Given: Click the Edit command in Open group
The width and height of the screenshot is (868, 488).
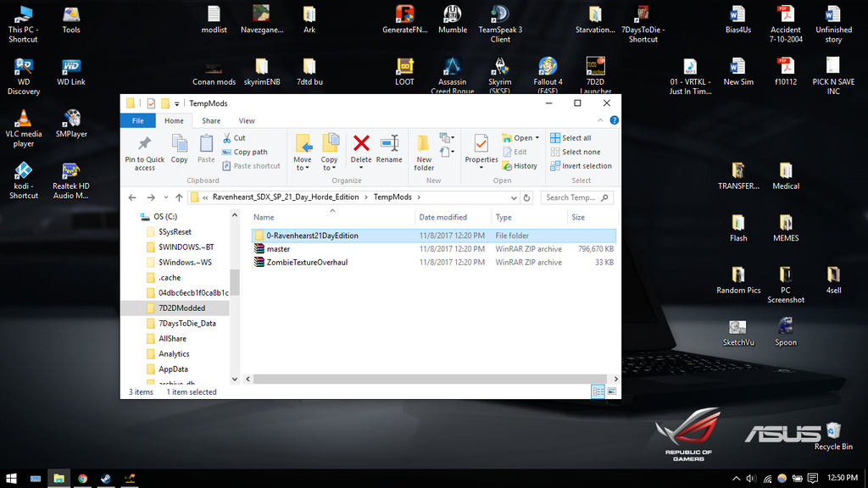Looking at the screenshot, I should (x=515, y=152).
